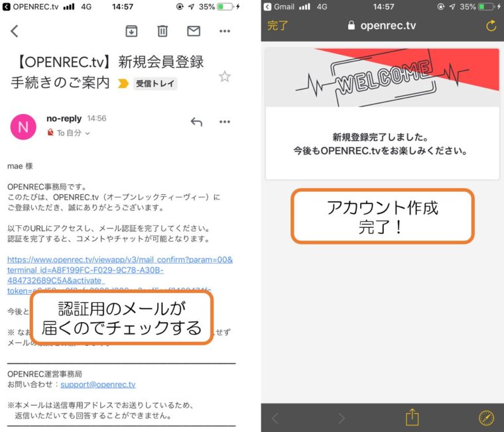504x432 pixels.
Task: Delete the email with the trash icon
Action: (162, 31)
